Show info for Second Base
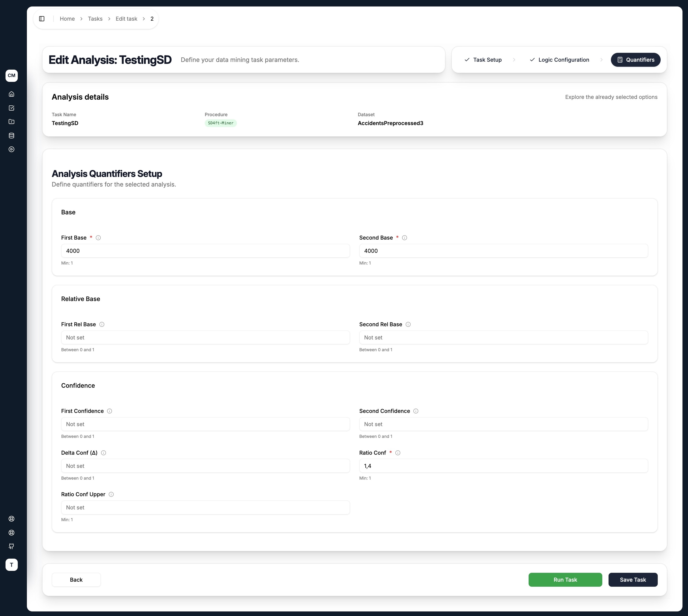688x616 pixels. 404,238
